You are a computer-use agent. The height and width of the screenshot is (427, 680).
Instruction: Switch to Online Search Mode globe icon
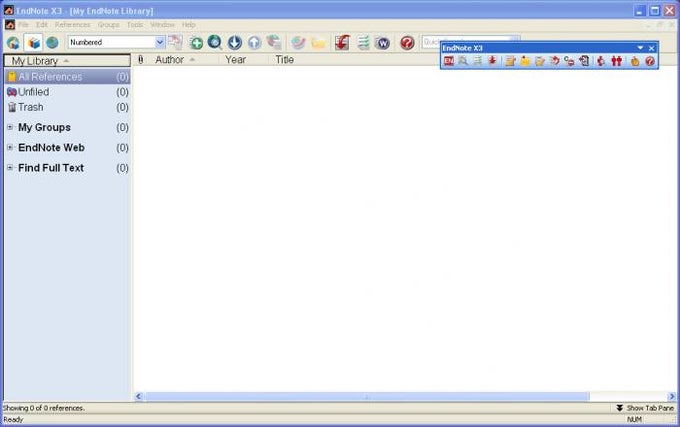52,42
